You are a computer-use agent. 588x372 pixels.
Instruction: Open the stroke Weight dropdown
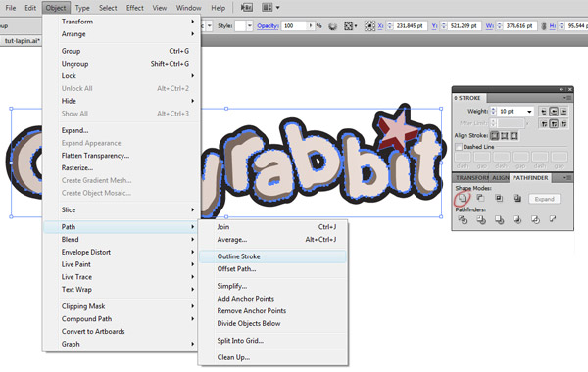[529, 112]
